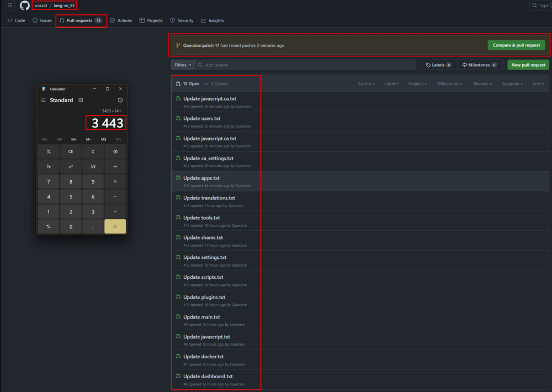Focus the is:pr is:open search field

pos(305,65)
